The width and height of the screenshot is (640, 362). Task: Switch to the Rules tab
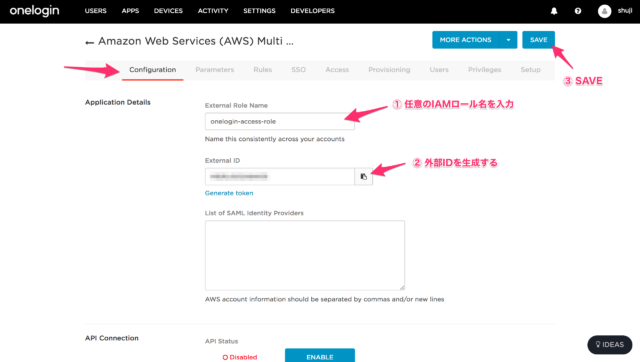(262, 70)
